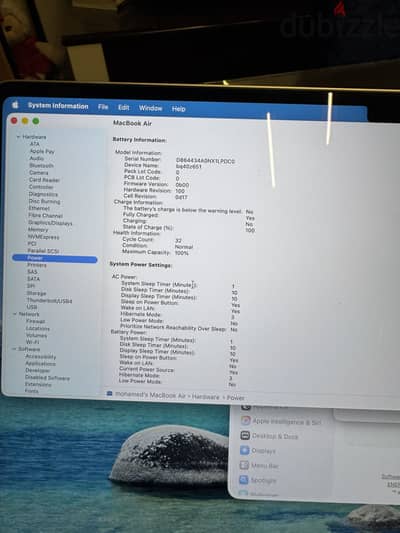Image resolution: width=400 pixels, height=533 pixels.
Task: Select Locations under Network
Action: coord(38,328)
